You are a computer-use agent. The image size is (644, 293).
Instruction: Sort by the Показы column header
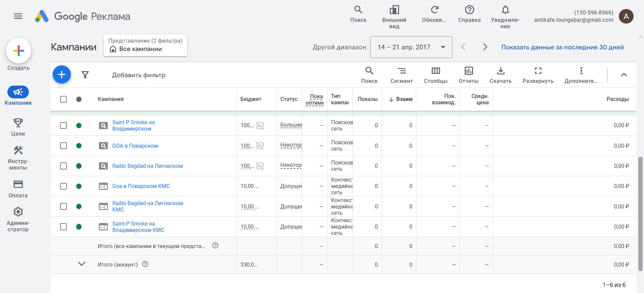point(367,99)
